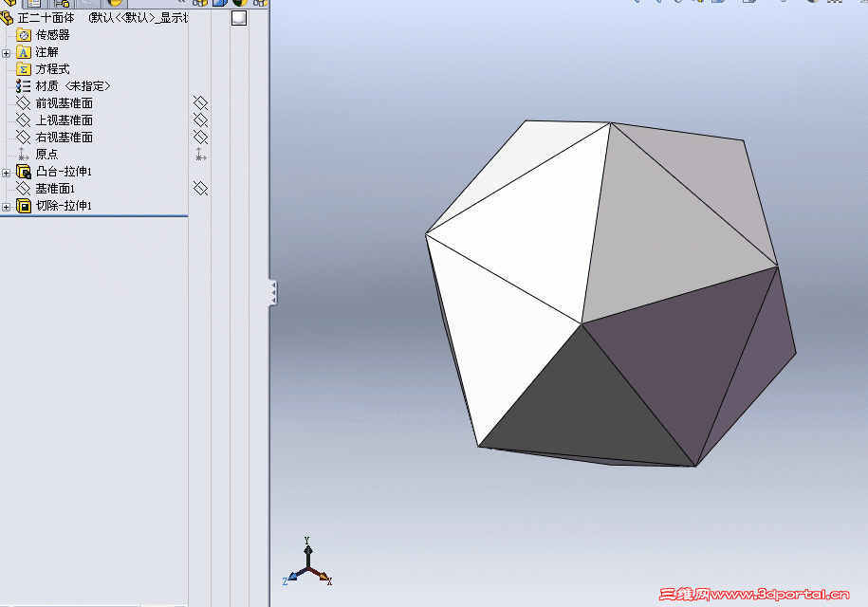
Task: Select the 基准面1 reference plane icon
Action: [x=24, y=189]
